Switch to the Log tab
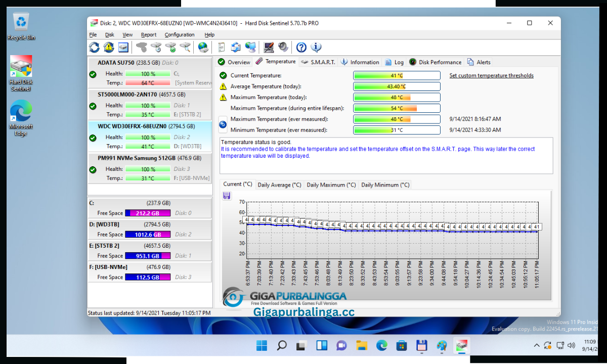The height and width of the screenshot is (364, 607). [x=395, y=62]
